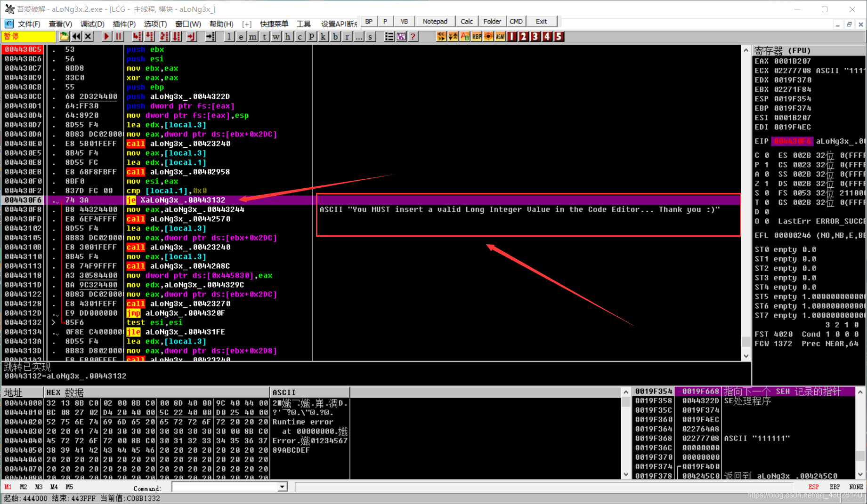Select NONE stack addressing mode
The width and height of the screenshot is (867, 504).
tap(856, 487)
